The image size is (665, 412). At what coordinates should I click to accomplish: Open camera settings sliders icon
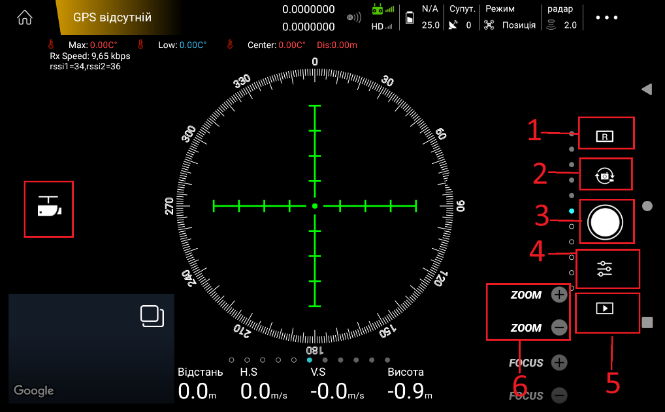[x=605, y=268]
